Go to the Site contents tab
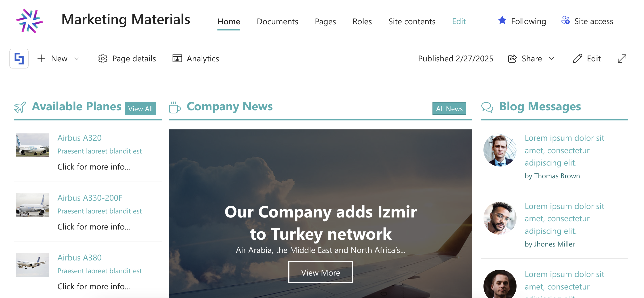 click(412, 21)
